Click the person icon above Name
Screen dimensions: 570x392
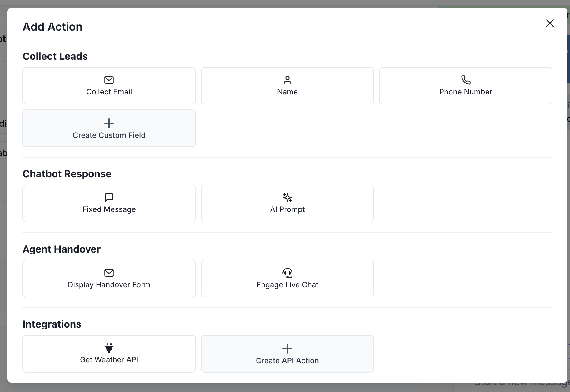pyautogui.click(x=287, y=80)
